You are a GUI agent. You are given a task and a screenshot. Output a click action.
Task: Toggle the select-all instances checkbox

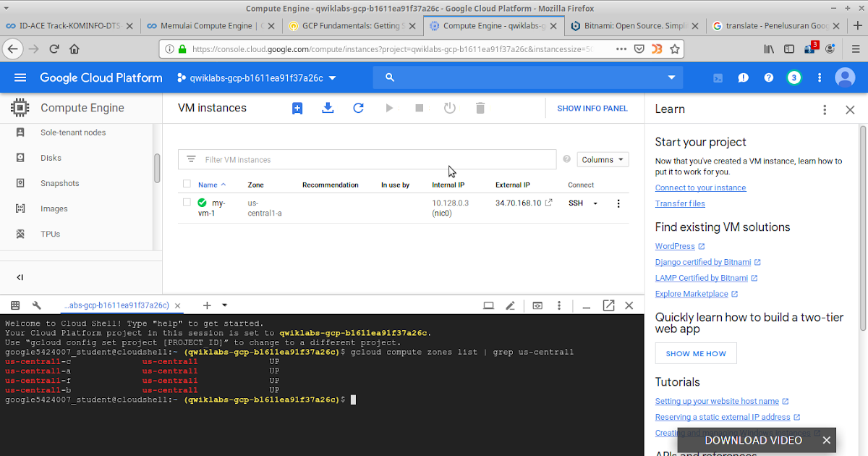[187, 184]
